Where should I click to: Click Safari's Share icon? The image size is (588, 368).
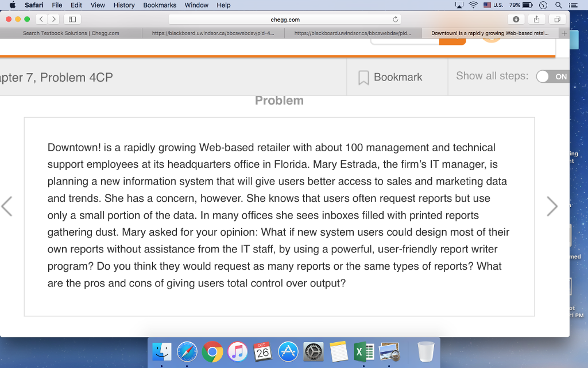coord(536,19)
